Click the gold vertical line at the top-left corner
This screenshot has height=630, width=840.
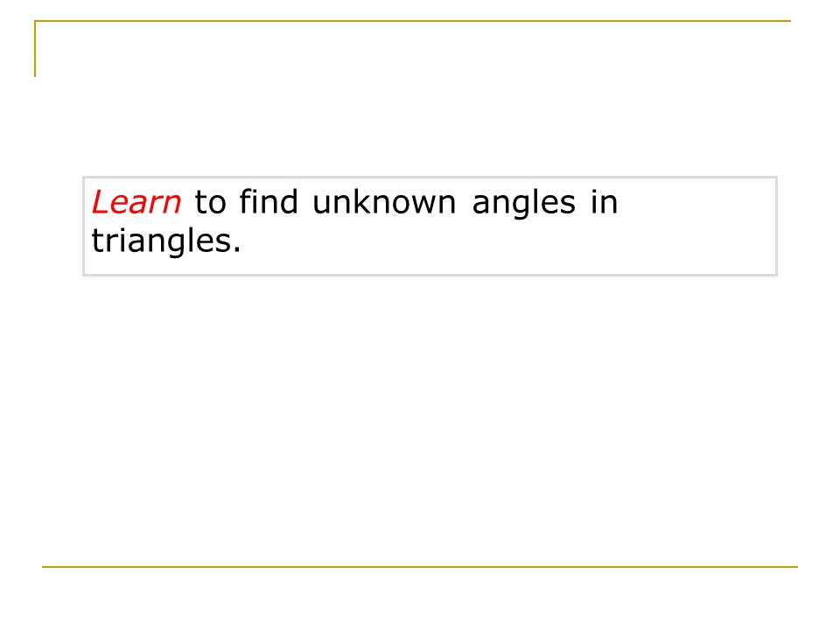(35, 49)
